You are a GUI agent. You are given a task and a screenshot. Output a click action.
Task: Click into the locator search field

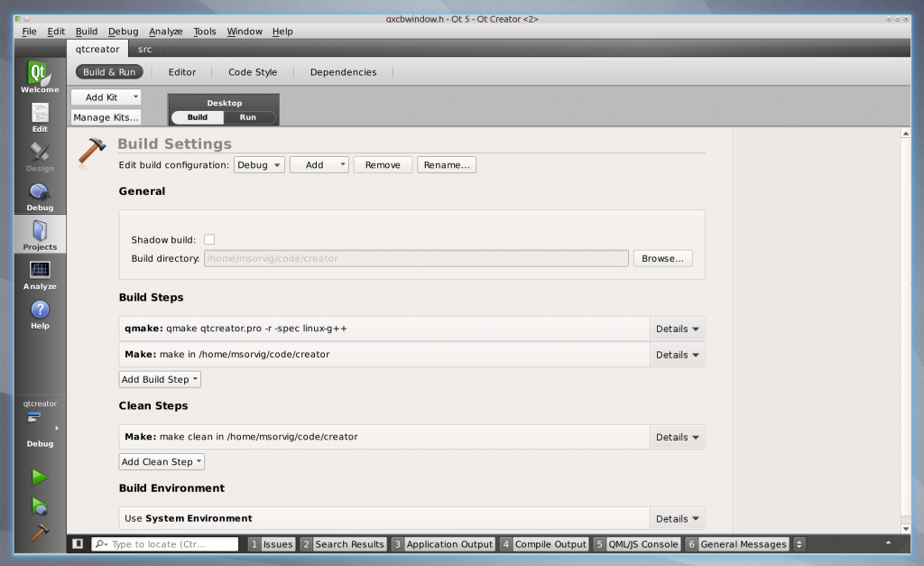point(171,544)
